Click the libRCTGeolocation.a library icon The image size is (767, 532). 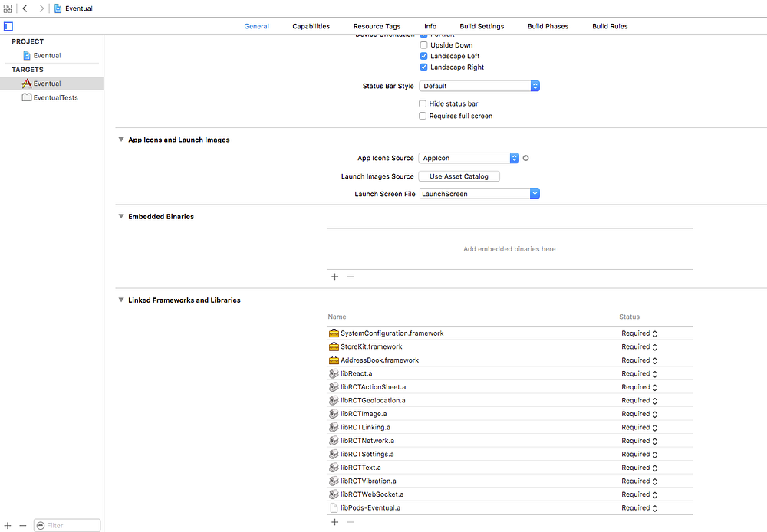pyautogui.click(x=334, y=400)
